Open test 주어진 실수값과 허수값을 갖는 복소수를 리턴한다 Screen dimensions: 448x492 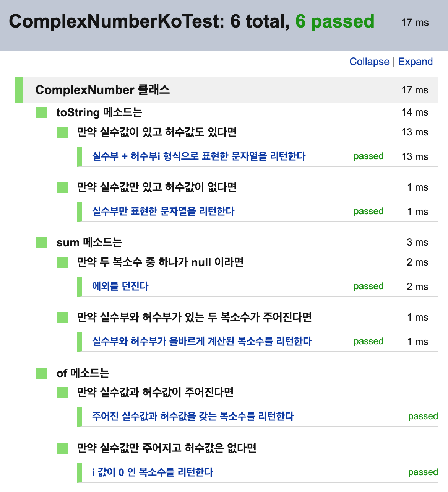(x=193, y=416)
